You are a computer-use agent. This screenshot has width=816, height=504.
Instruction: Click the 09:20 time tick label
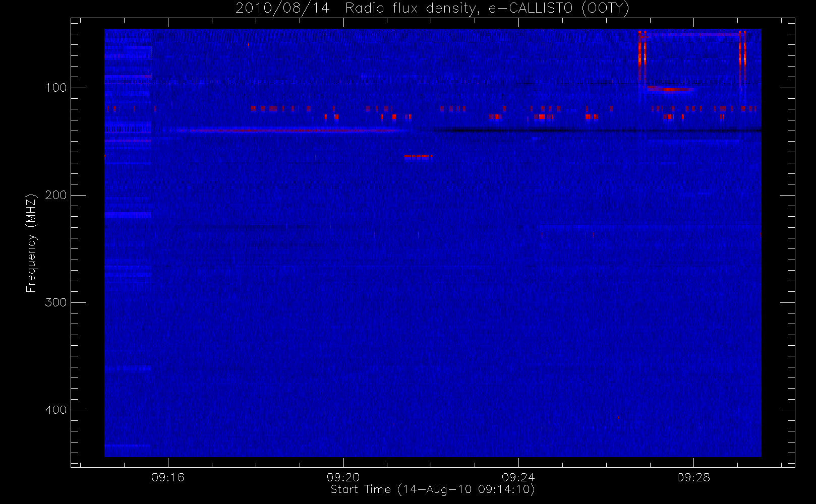[343, 477]
